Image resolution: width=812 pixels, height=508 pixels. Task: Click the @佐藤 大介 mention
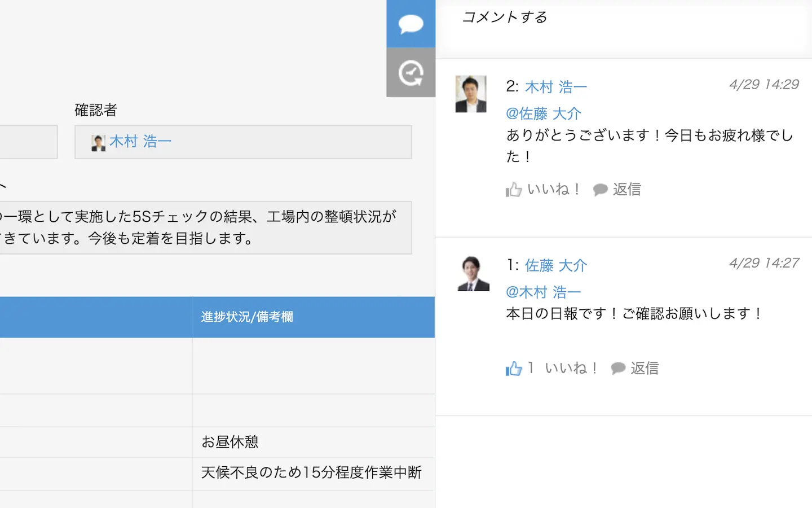(x=543, y=113)
